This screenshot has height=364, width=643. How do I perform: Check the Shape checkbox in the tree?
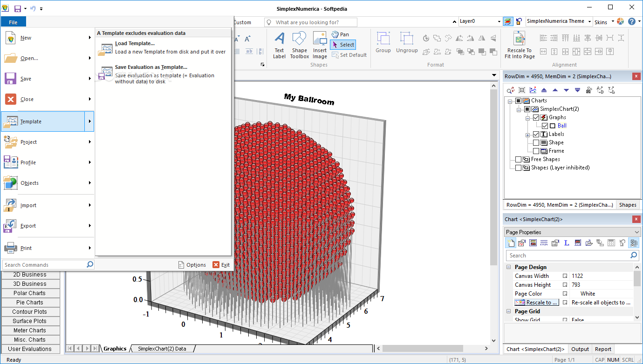pyautogui.click(x=536, y=142)
